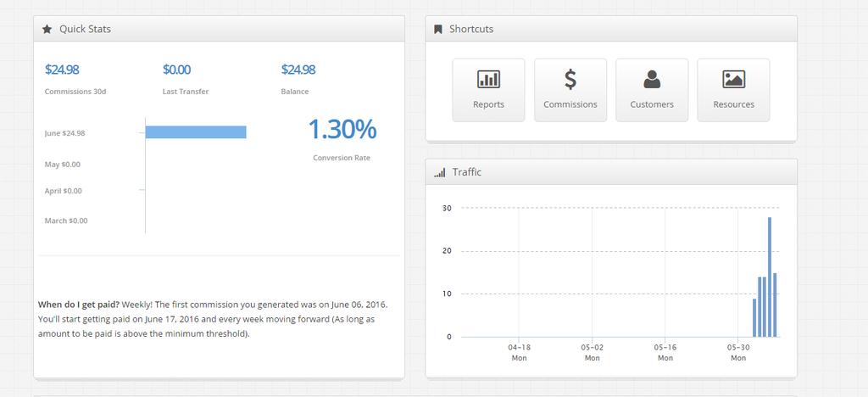This screenshot has height=397, width=868.
Task: Click the March $0.00 row label
Action: [66, 221]
